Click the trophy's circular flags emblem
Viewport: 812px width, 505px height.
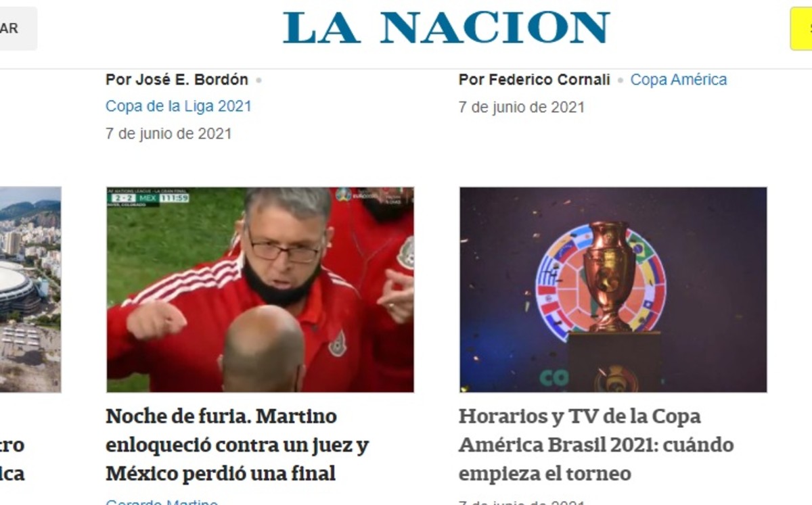tap(601, 283)
